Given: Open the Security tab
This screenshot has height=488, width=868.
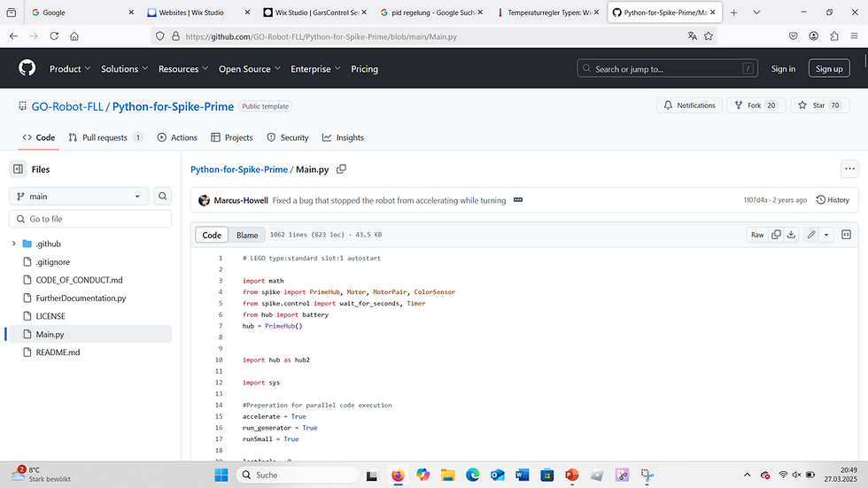Looking at the screenshot, I should point(288,137).
